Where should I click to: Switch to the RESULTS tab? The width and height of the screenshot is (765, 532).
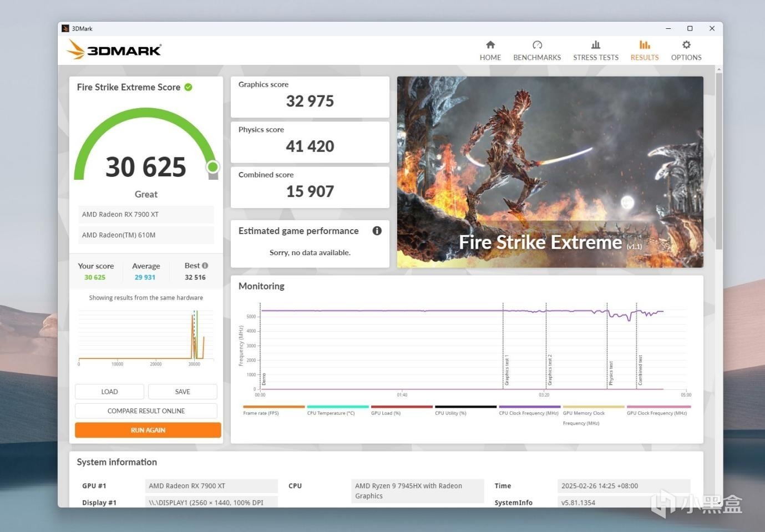click(x=644, y=50)
